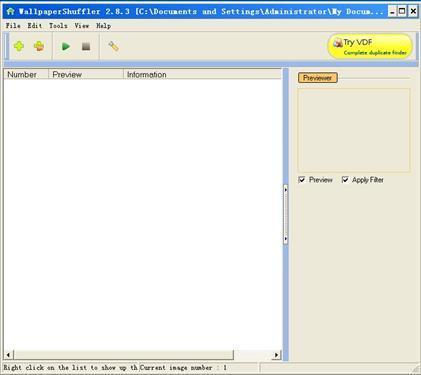Screen dimensions: 421x375
Task: Click the green plus add-image icon
Action: (19, 46)
